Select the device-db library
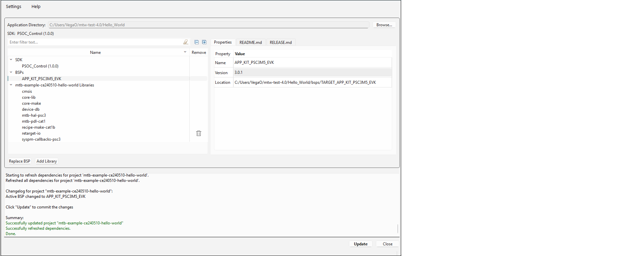Image resolution: width=644 pixels, height=256 pixels. (31, 109)
